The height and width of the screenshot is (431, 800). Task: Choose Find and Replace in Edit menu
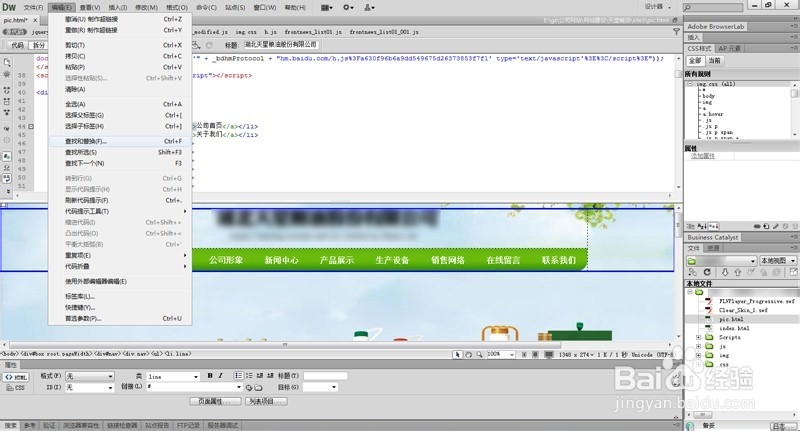120,141
